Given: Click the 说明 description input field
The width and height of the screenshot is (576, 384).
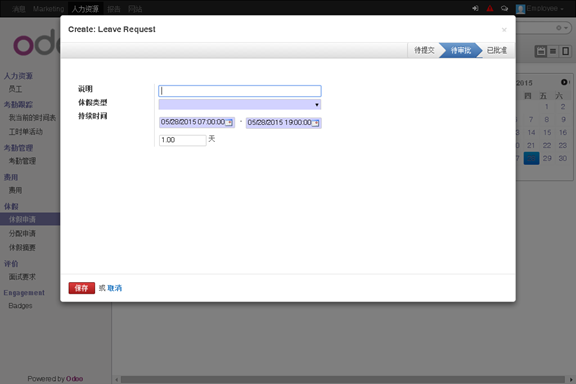Looking at the screenshot, I should coord(240,91).
